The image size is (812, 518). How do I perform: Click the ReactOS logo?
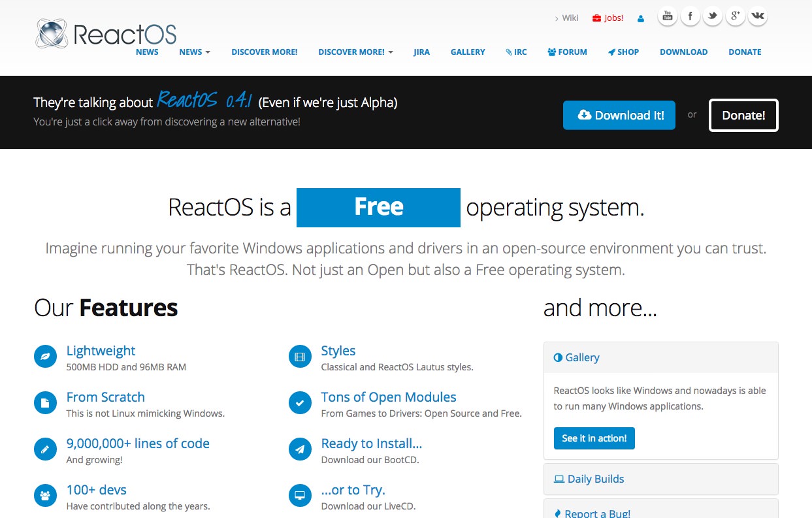[x=106, y=34]
